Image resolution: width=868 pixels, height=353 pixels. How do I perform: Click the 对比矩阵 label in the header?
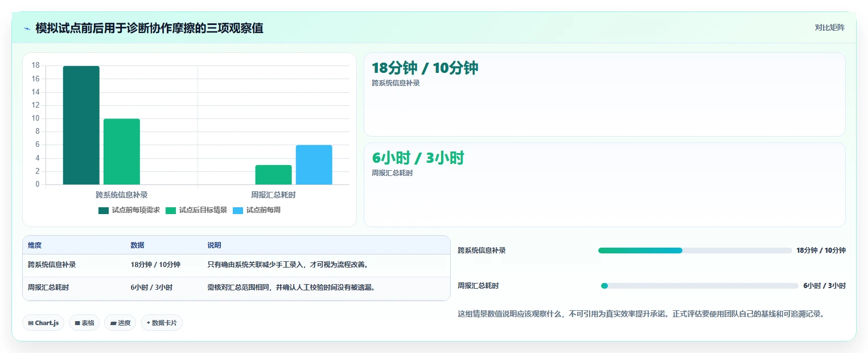click(829, 27)
